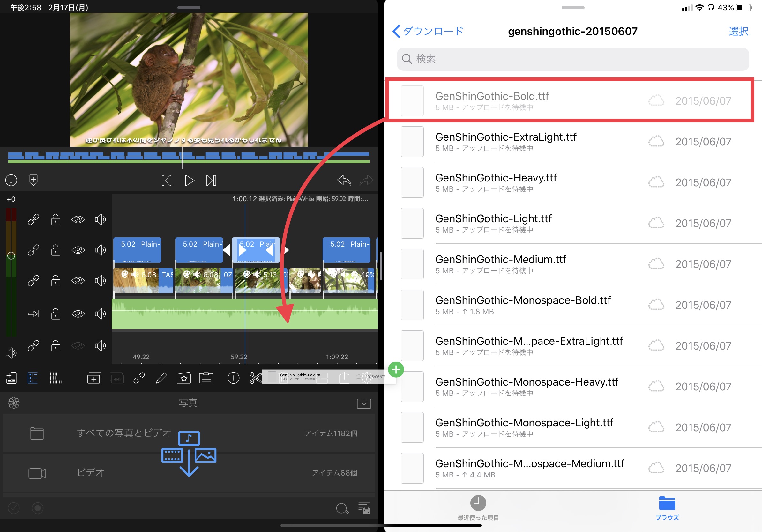The image size is (762, 532).
Task: Open the starred favorites clip icon
Action: point(183,378)
